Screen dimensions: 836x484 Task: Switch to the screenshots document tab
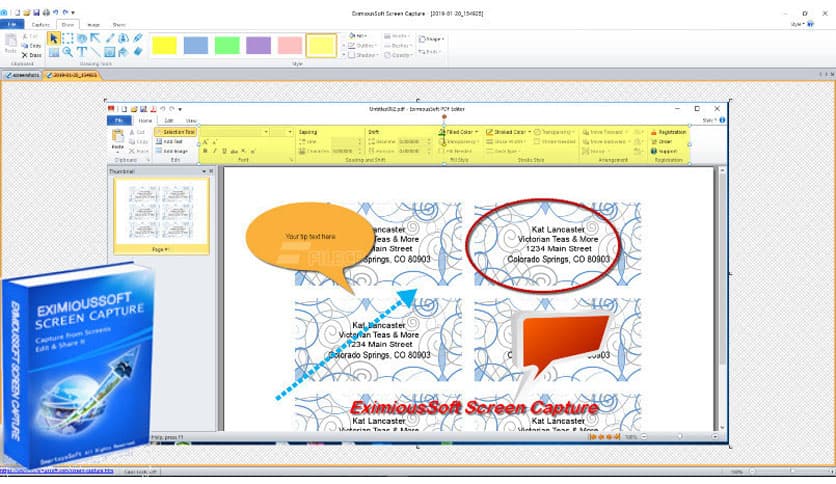22,75
